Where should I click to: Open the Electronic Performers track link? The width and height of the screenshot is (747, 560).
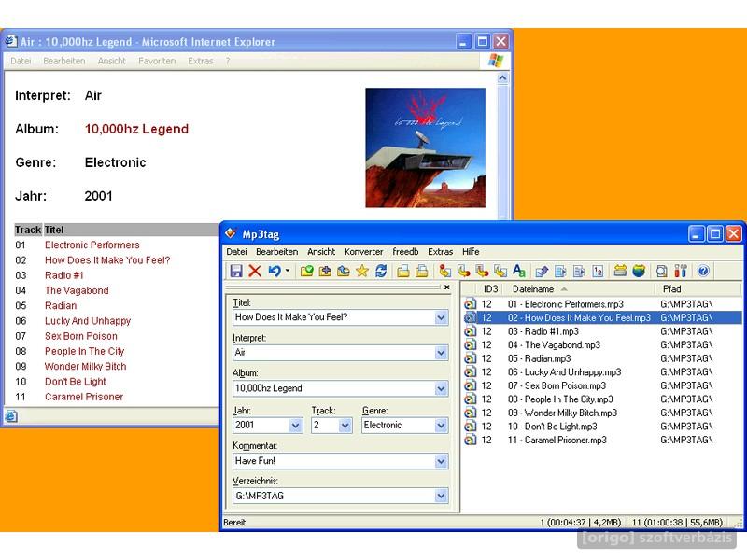pos(92,245)
